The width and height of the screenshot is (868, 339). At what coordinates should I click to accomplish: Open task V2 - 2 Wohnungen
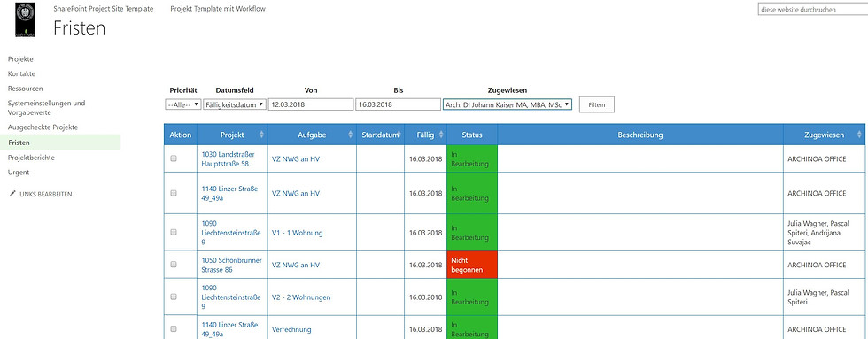pos(301,297)
